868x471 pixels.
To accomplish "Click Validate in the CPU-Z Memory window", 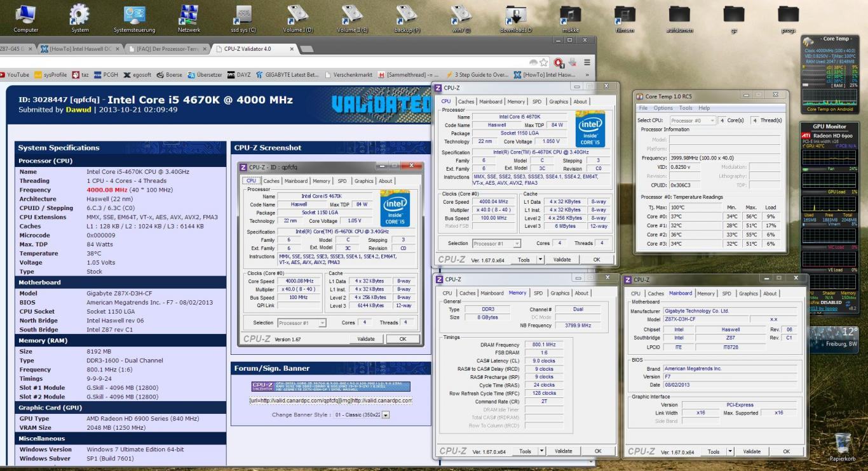I will pos(563,451).
